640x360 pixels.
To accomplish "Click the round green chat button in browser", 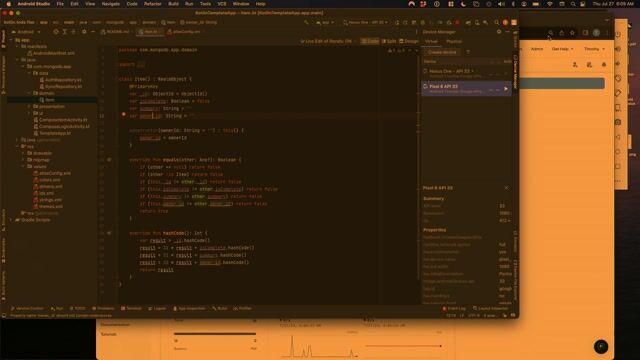I will [x=601, y=347].
